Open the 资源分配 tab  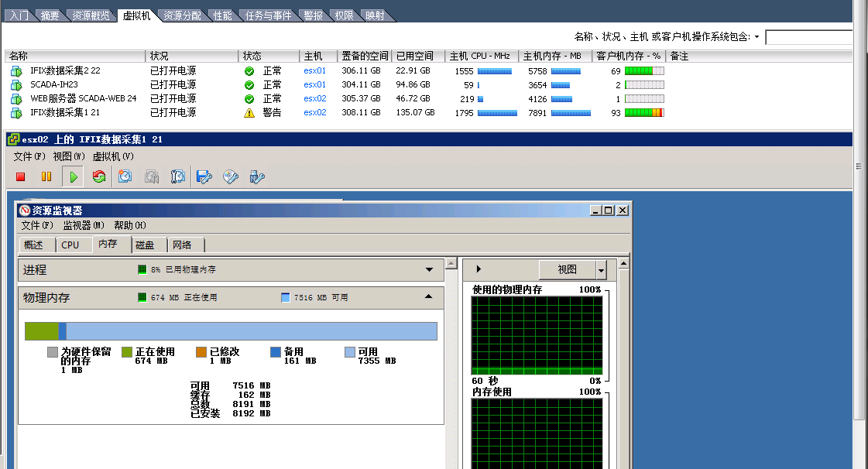click(x=182, y=15)
